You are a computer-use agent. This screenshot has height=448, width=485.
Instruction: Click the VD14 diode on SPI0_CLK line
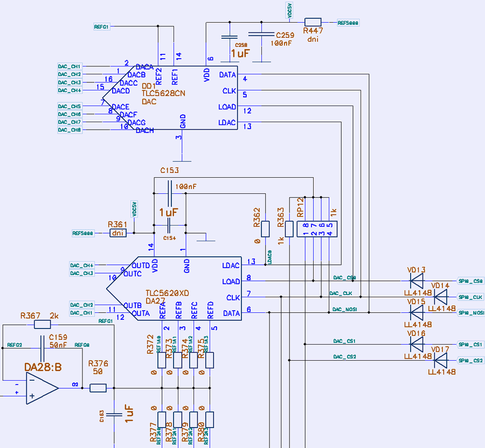click(440, 297)
